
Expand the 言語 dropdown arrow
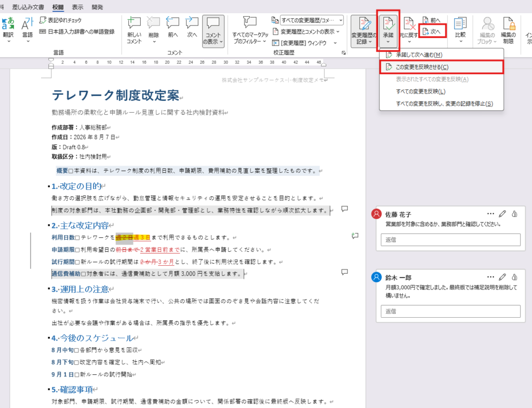tap(28, 42)
